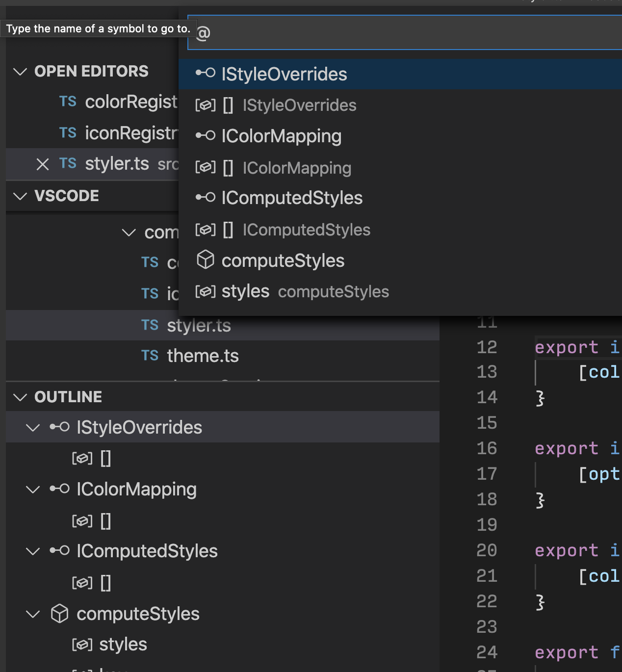The image size is (622, 672).
Task: Click TS icon of theme.ts file
Action: (x=150, y=356)
